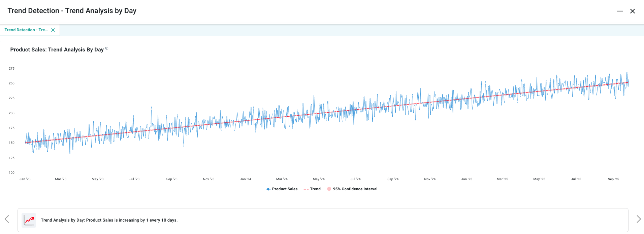Toggle 95% Confidence Interval legend entry

point(355,189)
